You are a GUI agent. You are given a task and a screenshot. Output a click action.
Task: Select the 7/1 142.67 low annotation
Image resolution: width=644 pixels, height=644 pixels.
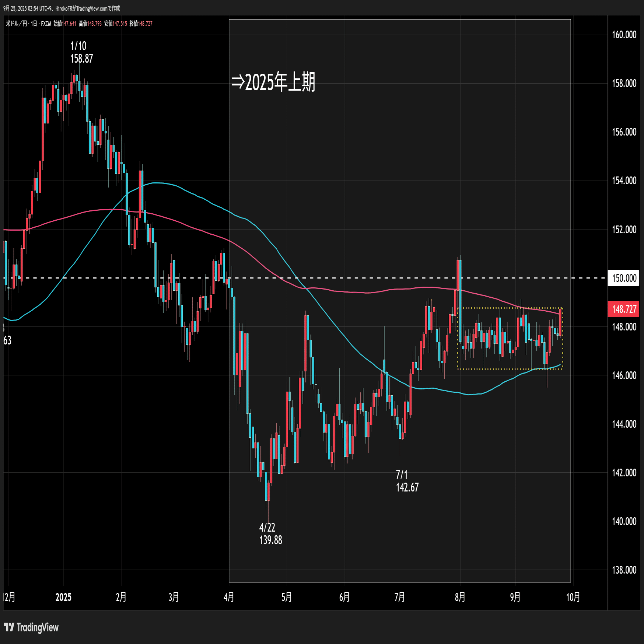click(x=407, y=481)
